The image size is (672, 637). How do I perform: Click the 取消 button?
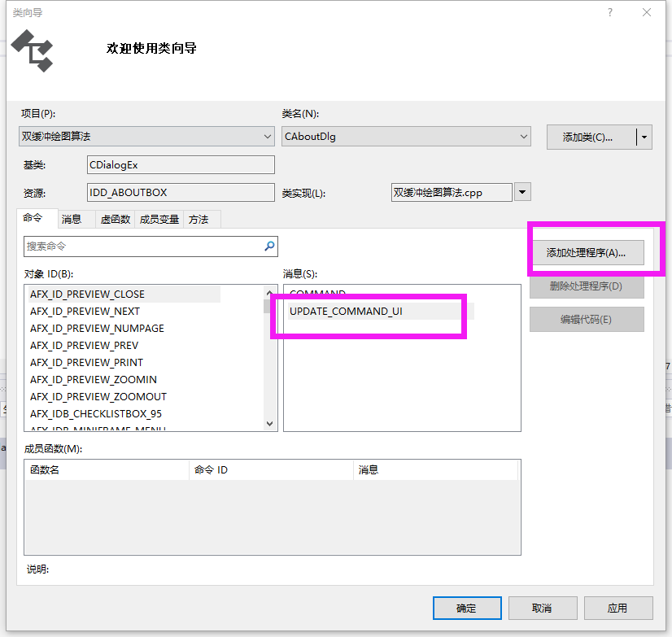(x=543, y=608)
